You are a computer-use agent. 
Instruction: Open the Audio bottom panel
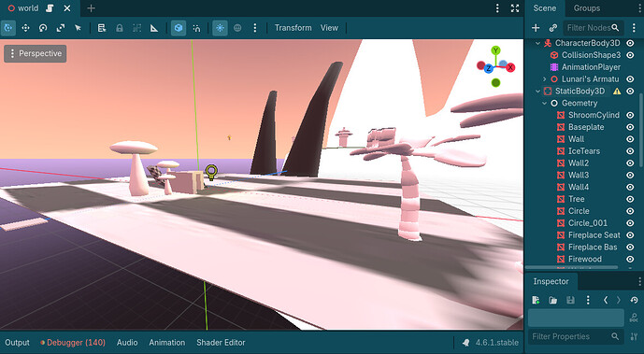tap(127, 343)
